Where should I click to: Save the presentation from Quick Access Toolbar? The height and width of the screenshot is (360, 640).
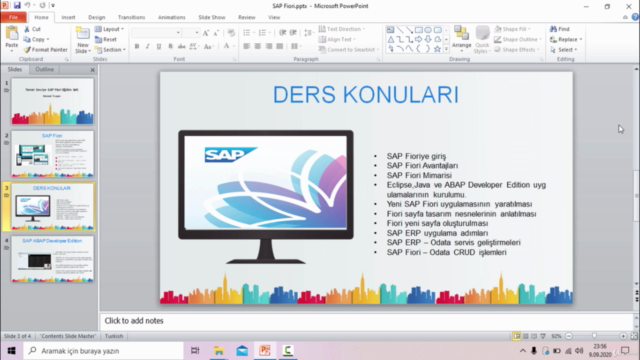point(17,5)
